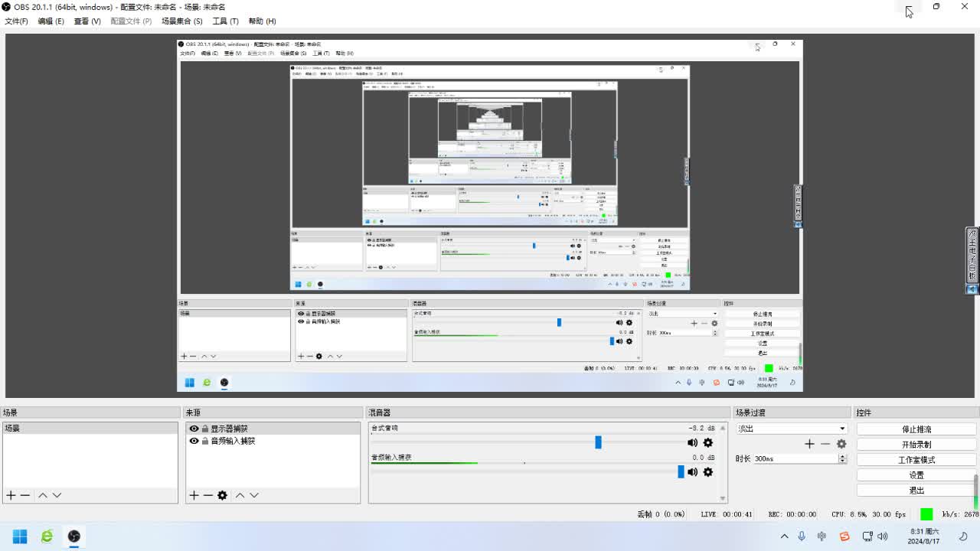Open the 配置文件(P) menu
980x551 pixels.
131,21
